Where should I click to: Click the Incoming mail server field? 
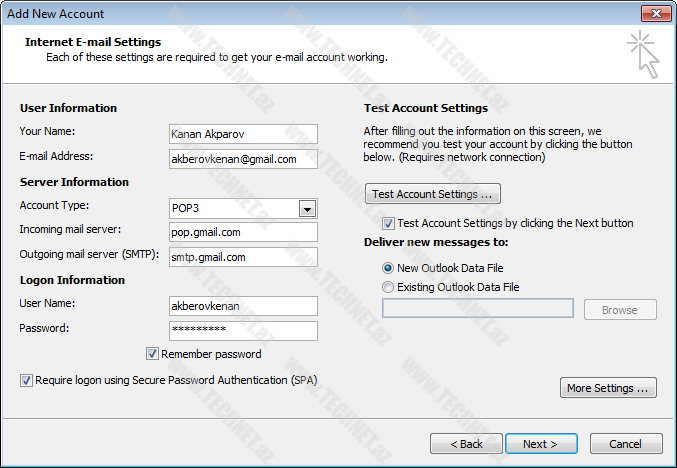click(x=243, y=232)
